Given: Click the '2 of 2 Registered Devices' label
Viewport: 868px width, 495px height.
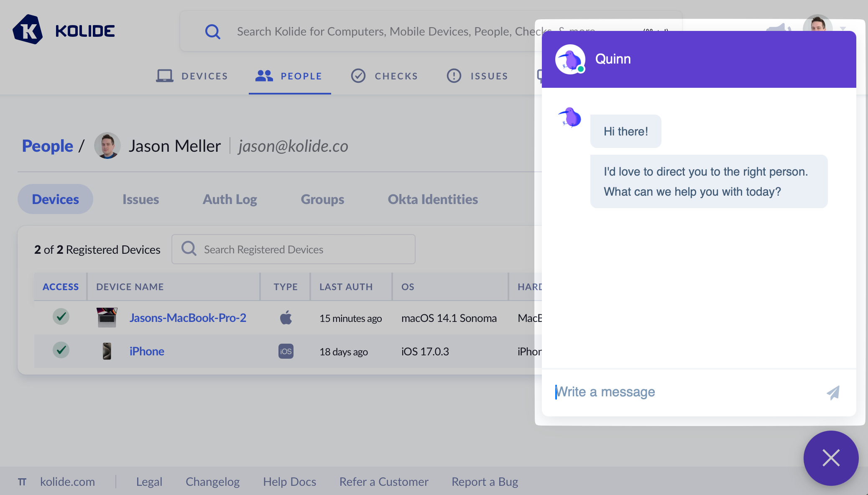Looking at the screenshot, I should (x=97, y=249).
